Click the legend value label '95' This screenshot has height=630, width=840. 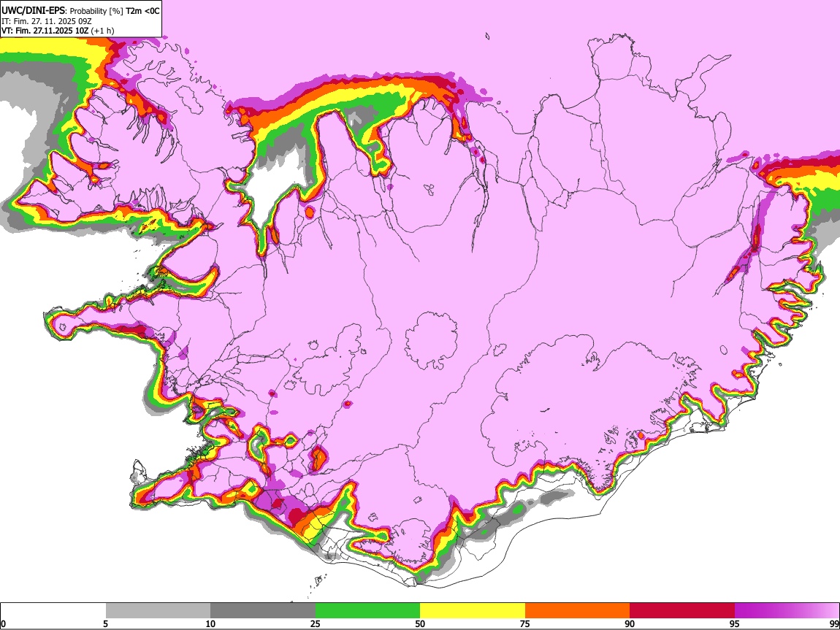(x=735, y=623)
